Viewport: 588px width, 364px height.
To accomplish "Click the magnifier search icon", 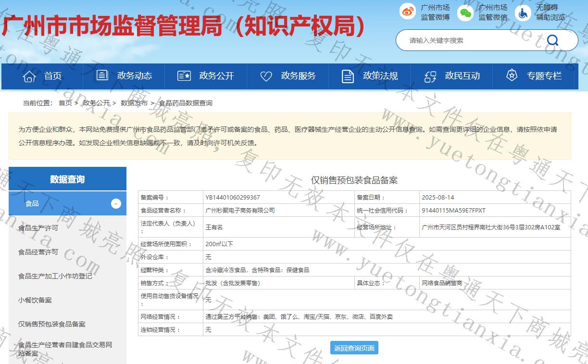I will pos(553,40).
